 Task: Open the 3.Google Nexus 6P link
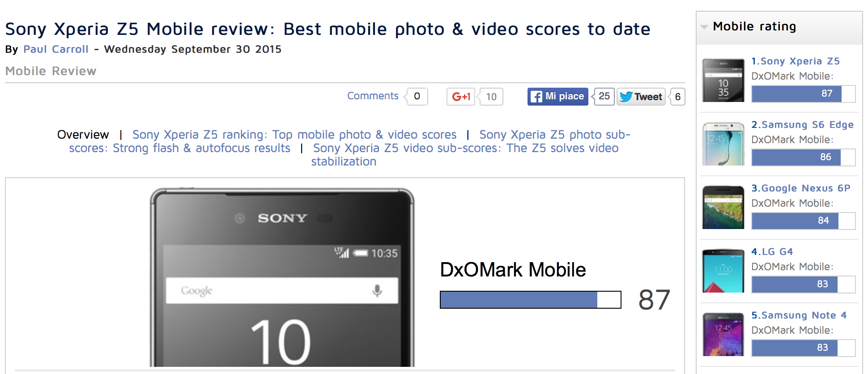click(x=801, y=188)
